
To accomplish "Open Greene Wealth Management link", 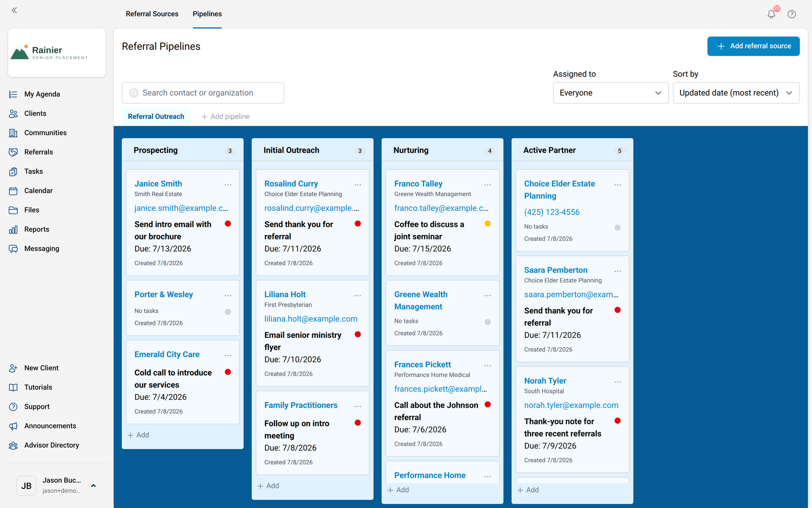I will point(421,301).
